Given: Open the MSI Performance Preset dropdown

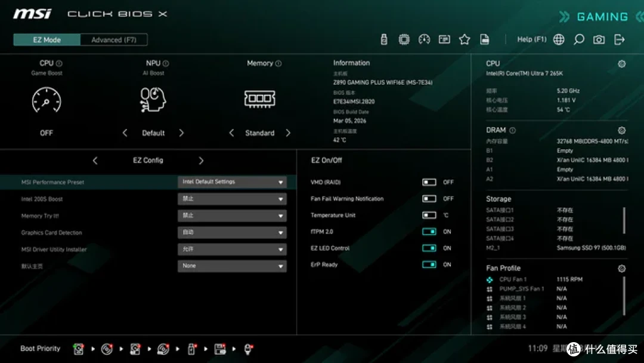Looking at the screenshot, I should point(232,181).
